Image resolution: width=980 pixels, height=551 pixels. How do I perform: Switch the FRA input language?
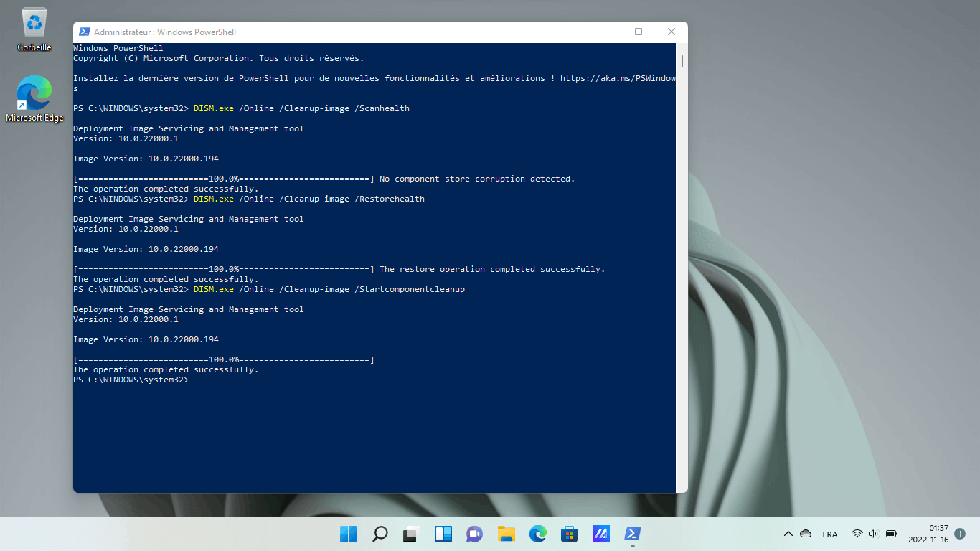pos(830,534)
